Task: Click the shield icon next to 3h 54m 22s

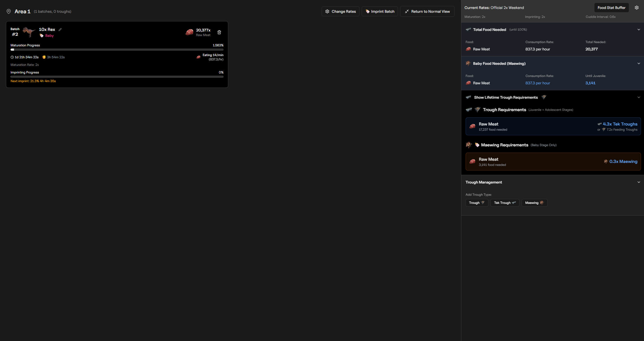Action: click(x=44, y=57)
